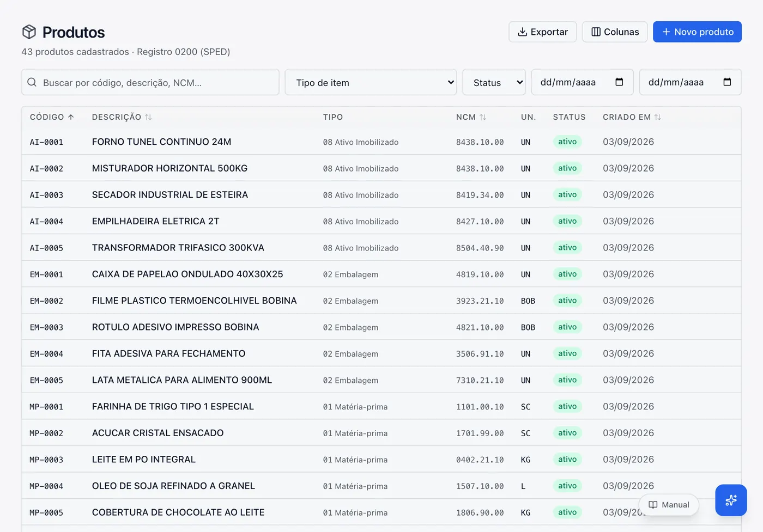Click creation date of AI-0005 row
Screen dimensions: 763x532
point(628,248)
